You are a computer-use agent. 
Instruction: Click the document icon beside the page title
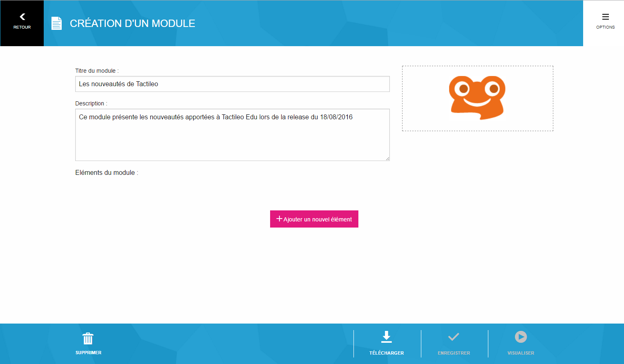(x=56, y=23)
